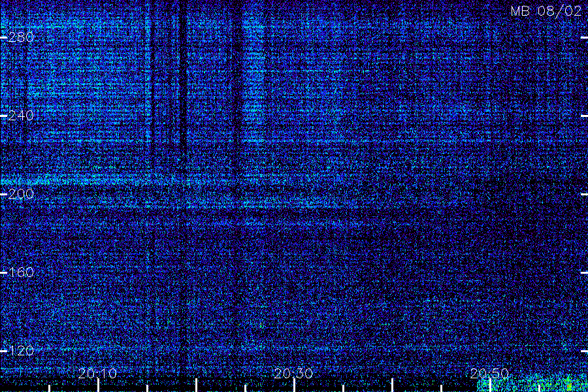This screenshot has height=392, width=588.
Task: Click the 20:10 time axis label
Action: 97,373
